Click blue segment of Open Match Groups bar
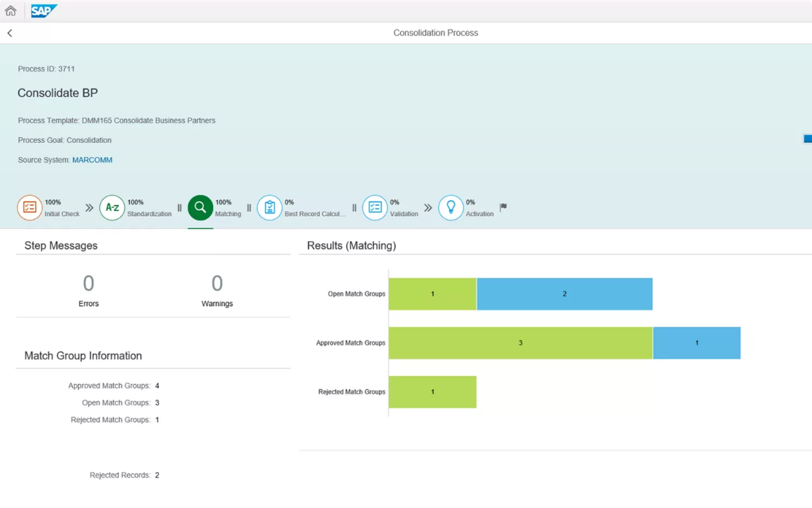Viewport: 812px width, 508px height. [564, 294]
